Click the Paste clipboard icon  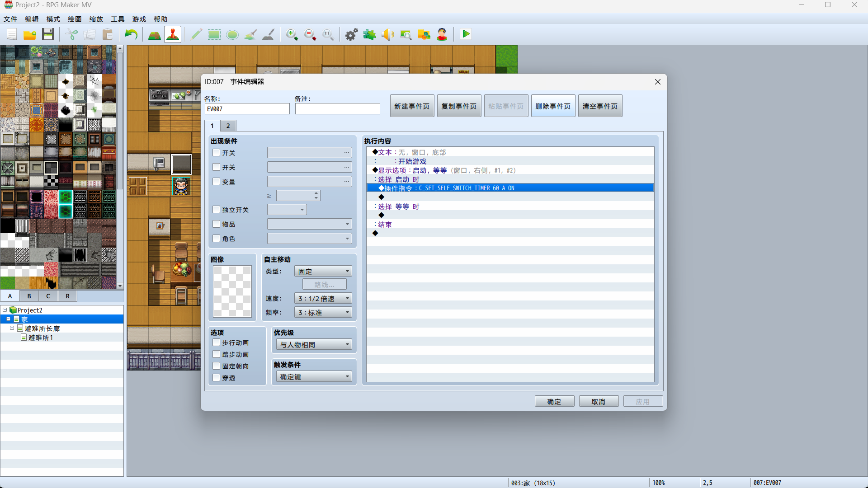108,34
